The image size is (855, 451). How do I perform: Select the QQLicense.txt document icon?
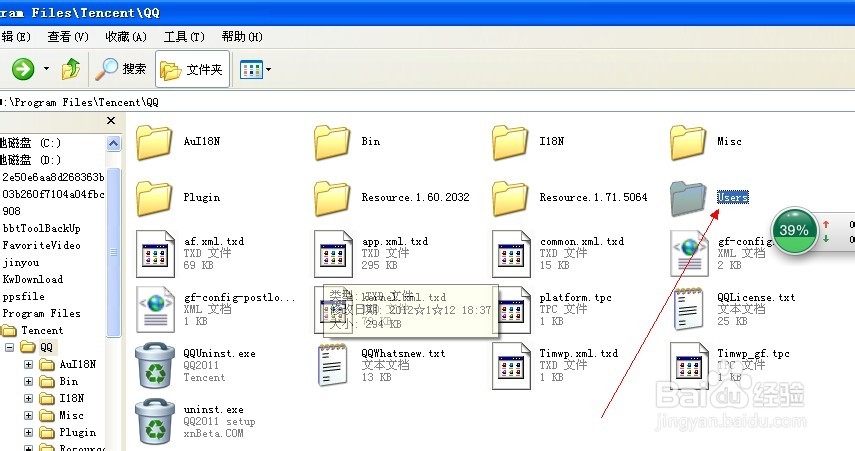(x=689, y=310)
